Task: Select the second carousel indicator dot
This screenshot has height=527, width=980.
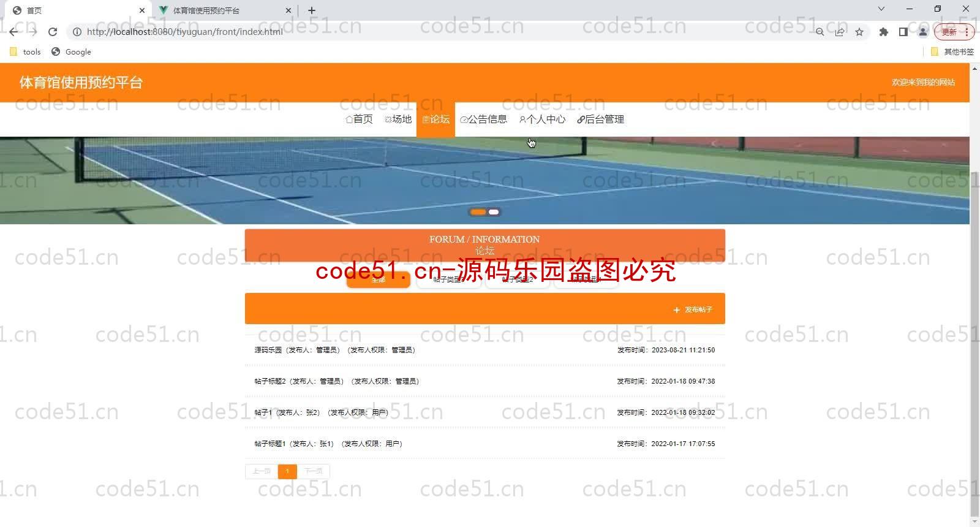Action: 494,212
